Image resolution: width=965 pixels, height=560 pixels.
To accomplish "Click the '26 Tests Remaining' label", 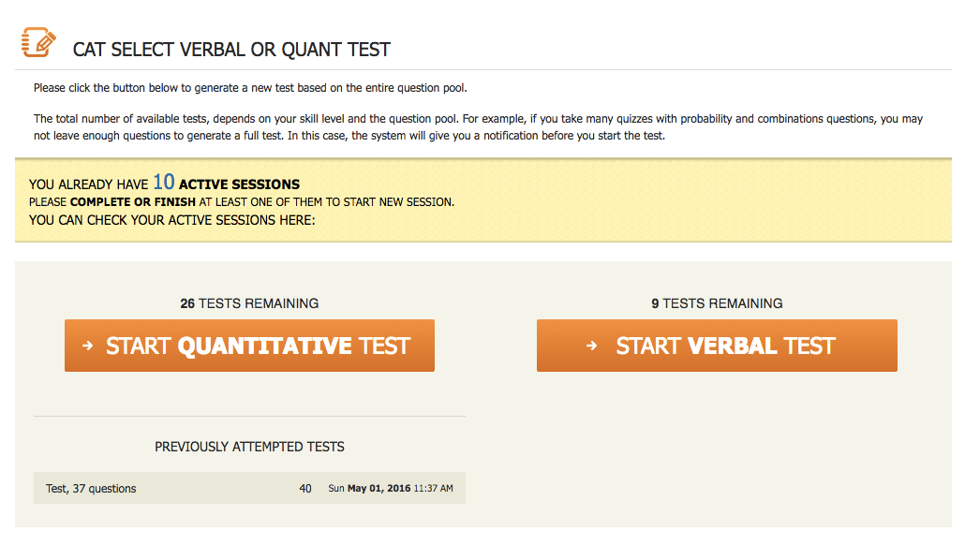I will click(249, 303).
